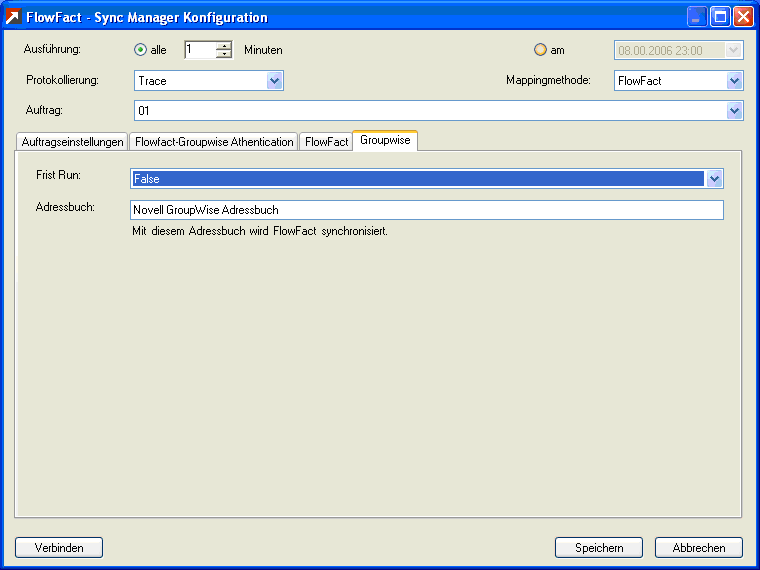Expand the Frist Run dropdown

point(714,179)
